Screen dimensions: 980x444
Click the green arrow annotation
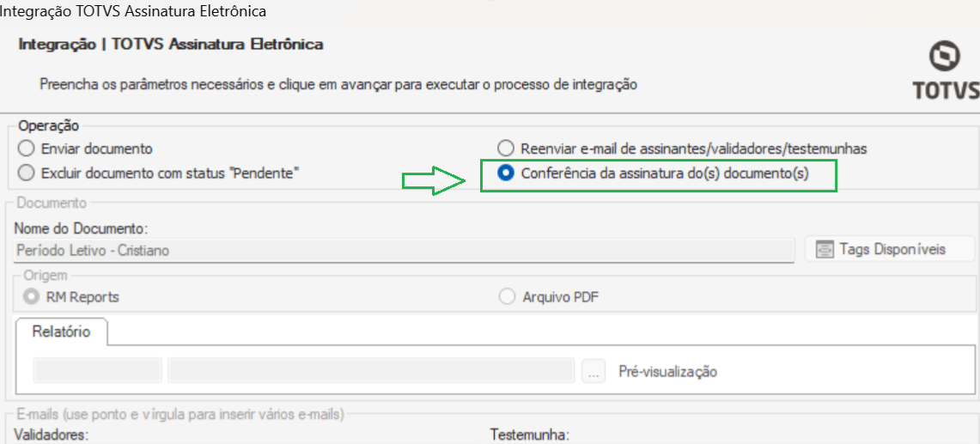point(435,180)
